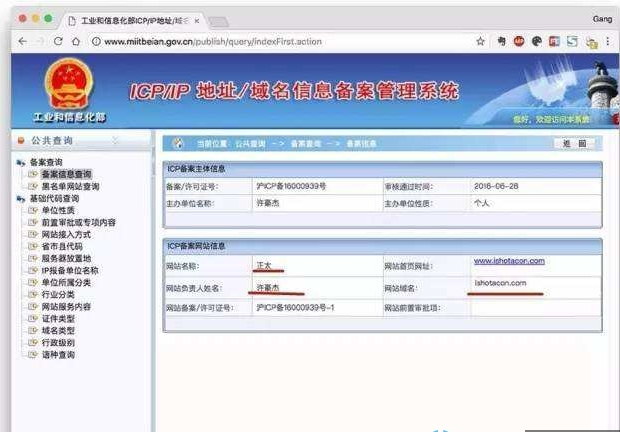Click the ishotacon.com domain value
Screen dimensions: 620x432
(500, 283)
